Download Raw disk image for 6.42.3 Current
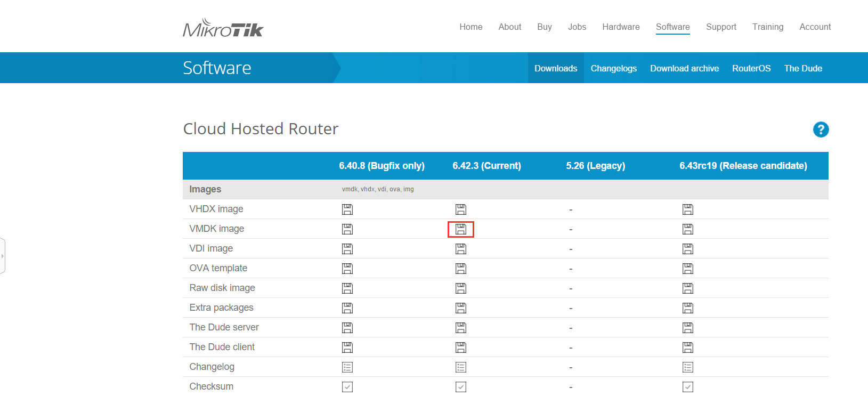868x420 pixels. (x=461, y=288)
